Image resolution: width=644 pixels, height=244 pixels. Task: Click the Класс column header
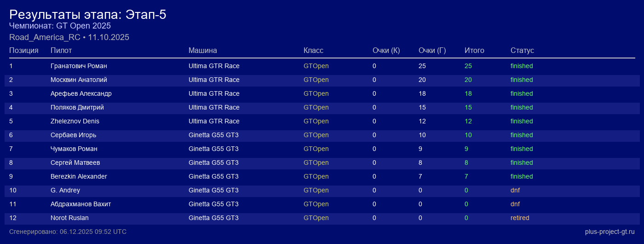pyautogui.click(x=313, y=50)
